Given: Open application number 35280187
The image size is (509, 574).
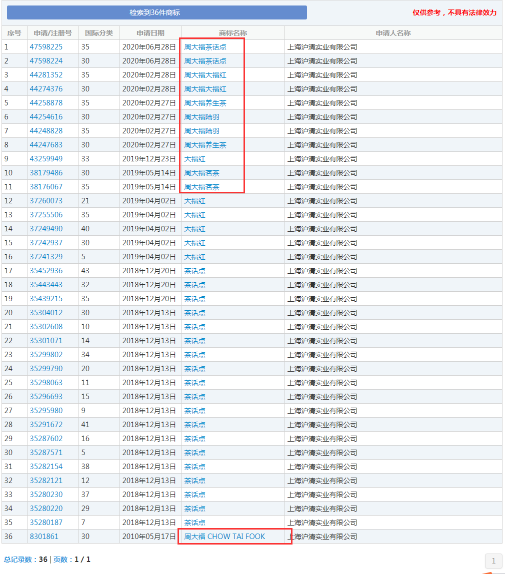Looking at the screenshot, I should click(46, 522).
